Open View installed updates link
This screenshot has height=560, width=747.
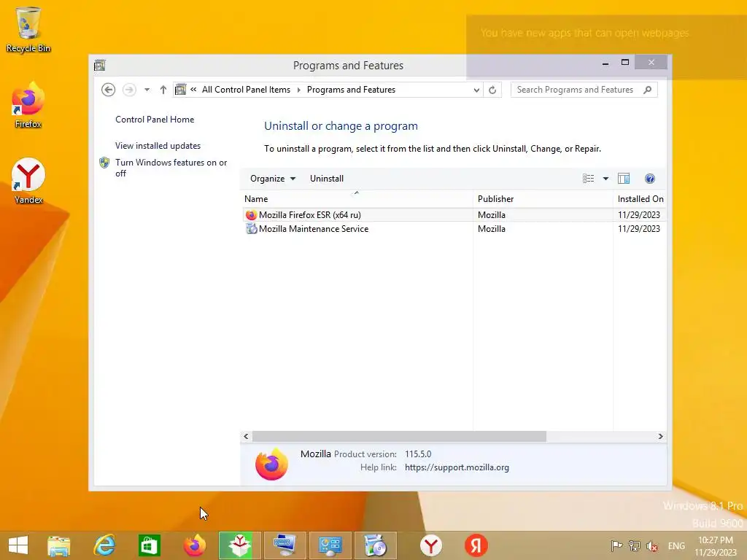click(x=158, y=146)
